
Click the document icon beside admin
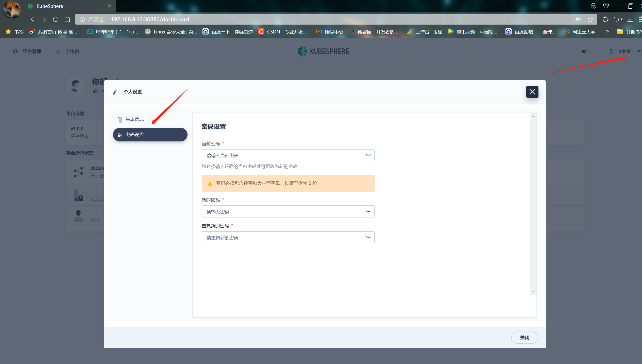585,51
